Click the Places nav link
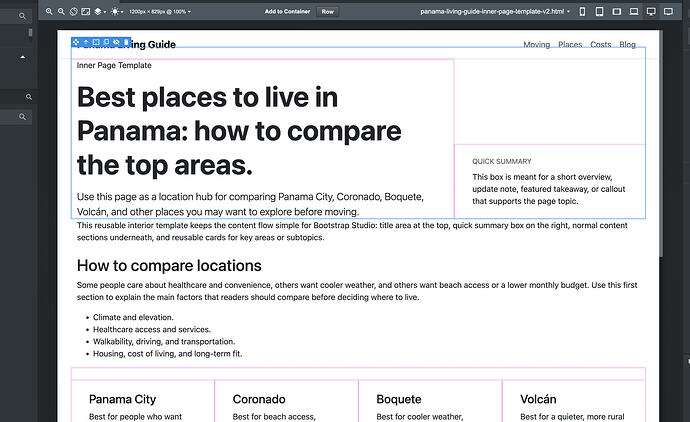Viewport: 690px width, 422px height. pyautogui.click(x=570, y=44)
